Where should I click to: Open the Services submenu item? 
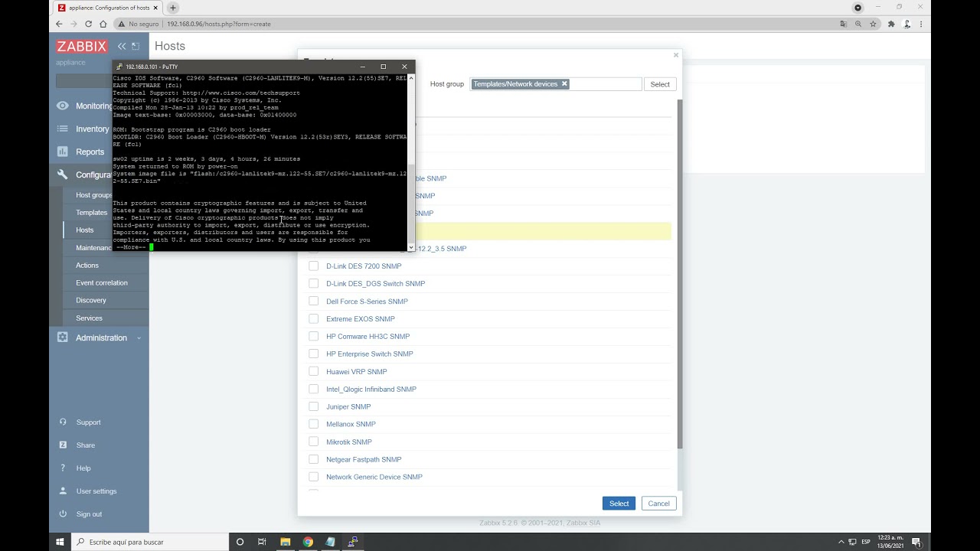point(89,318)
